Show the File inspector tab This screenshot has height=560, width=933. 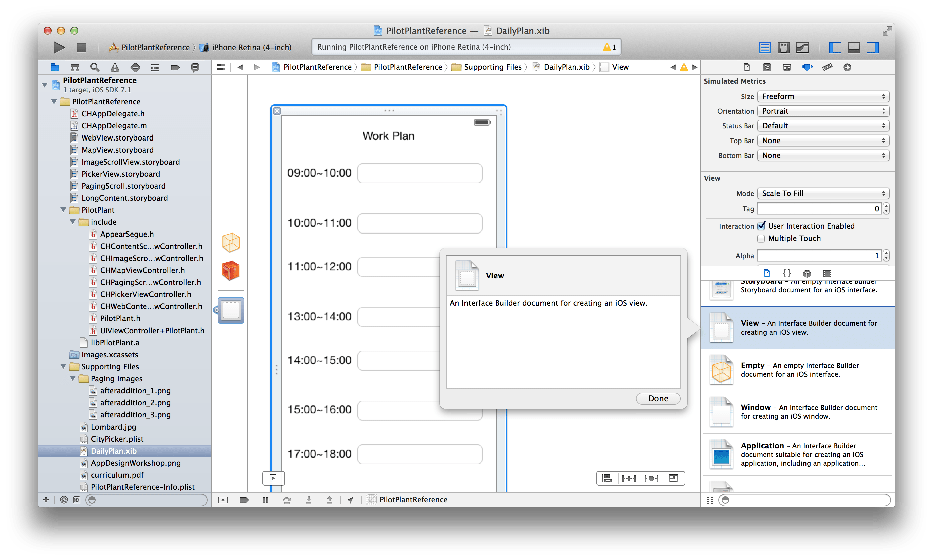(747, 67)
